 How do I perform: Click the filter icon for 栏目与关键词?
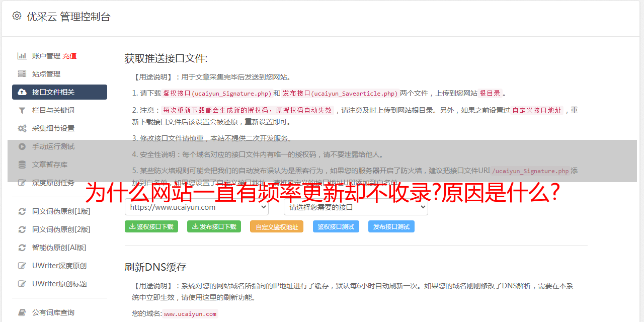[22, 110]
